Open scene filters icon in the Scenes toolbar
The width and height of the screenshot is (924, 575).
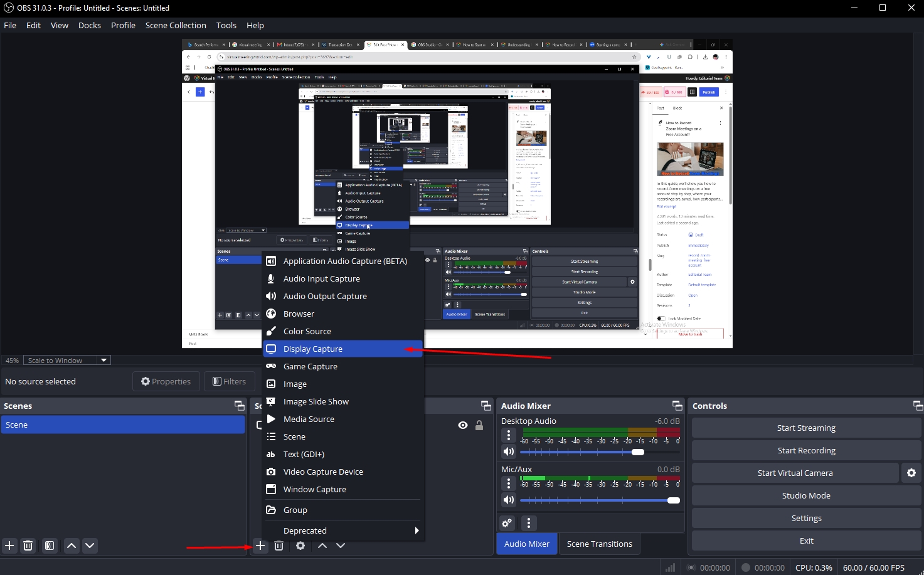tap(50, 546)
